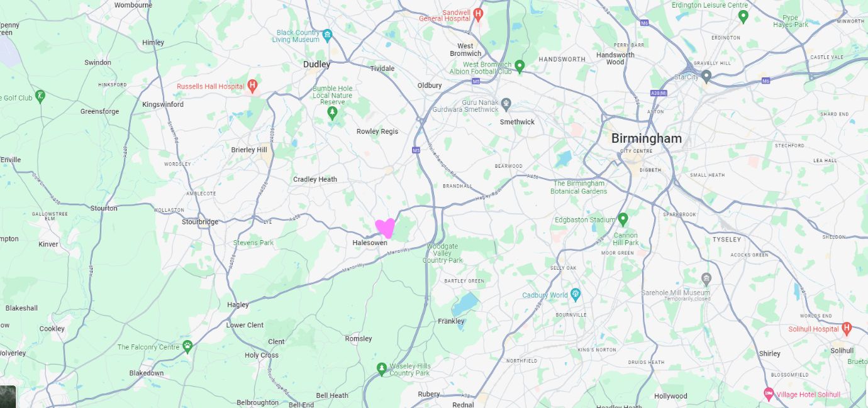This screenshot has height=408, width=868.
Task: Open the Guru Nanak Gurdwara Smethwick icon
Action: pos(506,104)
